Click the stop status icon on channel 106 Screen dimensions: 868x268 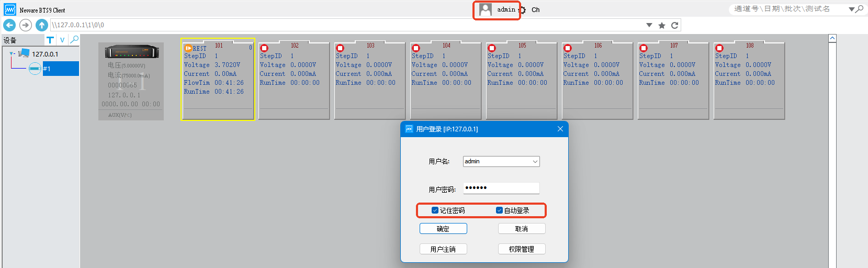point(568,48)
